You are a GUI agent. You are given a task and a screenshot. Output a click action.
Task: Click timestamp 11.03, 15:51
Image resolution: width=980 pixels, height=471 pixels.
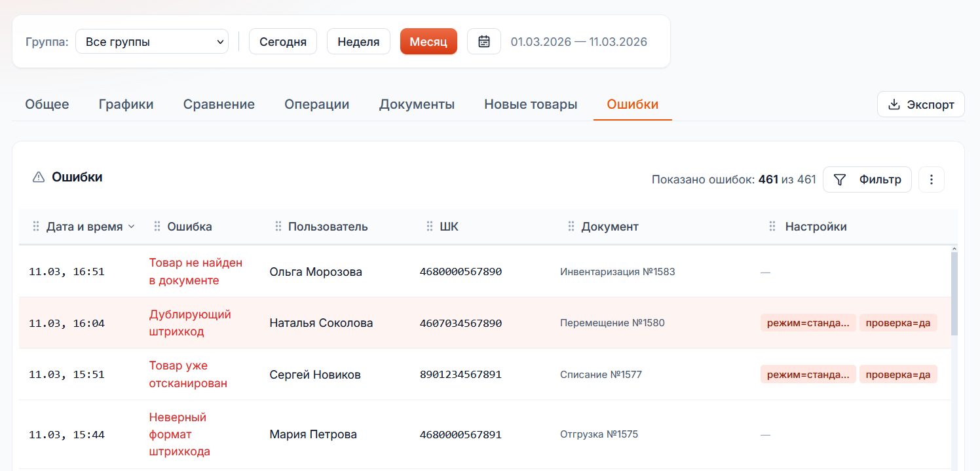(x=67, y=375)
